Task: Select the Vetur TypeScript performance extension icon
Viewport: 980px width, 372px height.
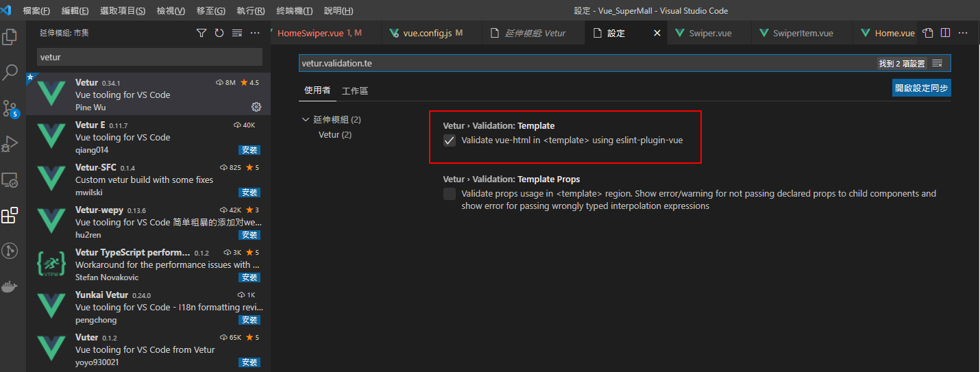Action: [x=51, y=264]
